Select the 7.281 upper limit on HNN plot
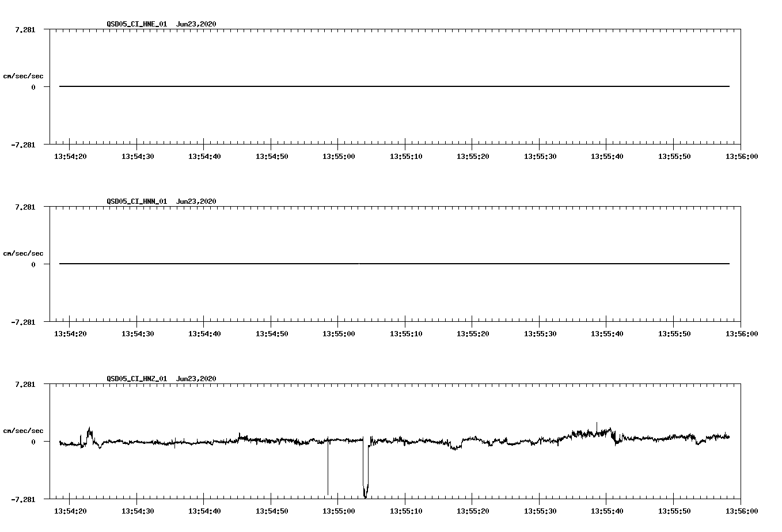Viewport: 782px width, 532px height. pos(25,207)
